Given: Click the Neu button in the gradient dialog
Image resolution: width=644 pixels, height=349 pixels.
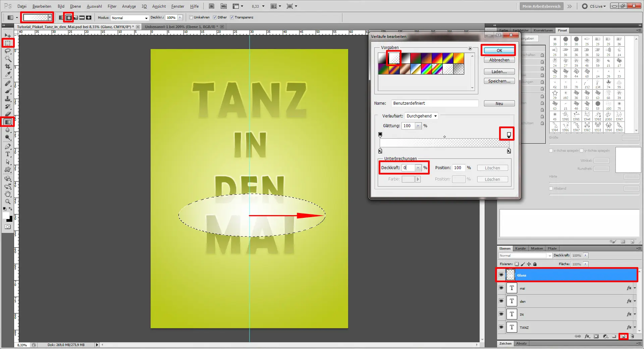Looking at the screenshot, I should point(499,103).
